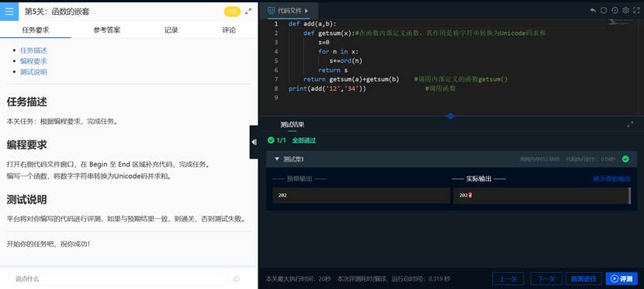The width and height of the screenshot is (644, 289).
Task: Expand the task panel to full screen
Action: (248, 12)
